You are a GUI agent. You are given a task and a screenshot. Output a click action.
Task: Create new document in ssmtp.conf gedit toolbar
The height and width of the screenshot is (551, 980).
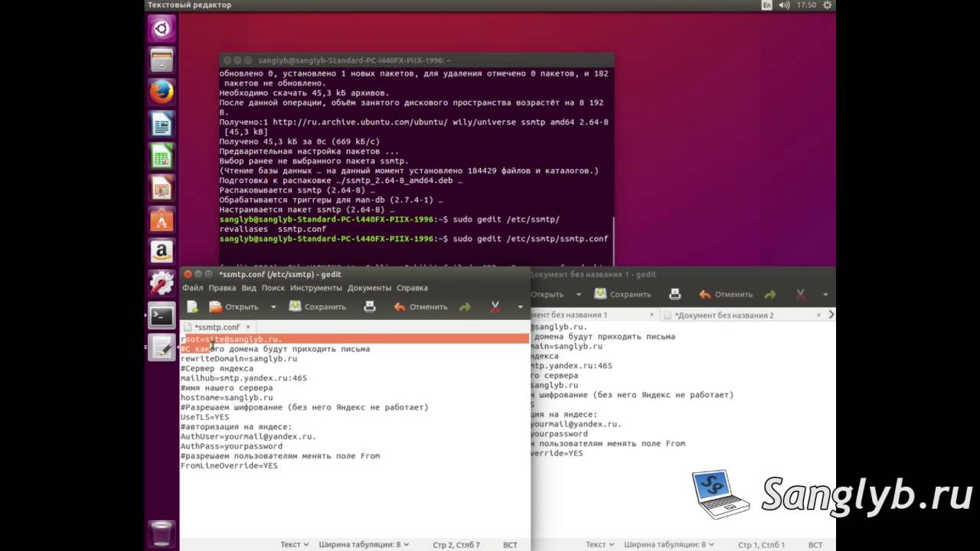193,307
